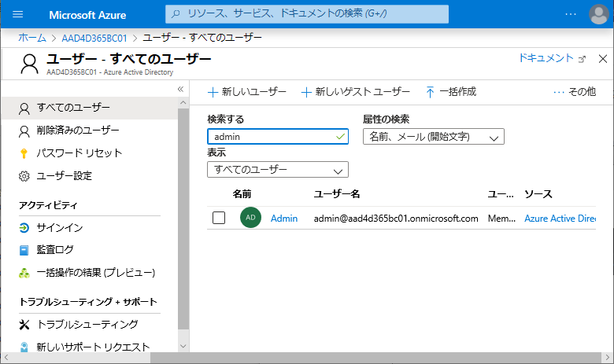Click the サインイン arrow icon

pyautogui.click(x=24, y=227)
